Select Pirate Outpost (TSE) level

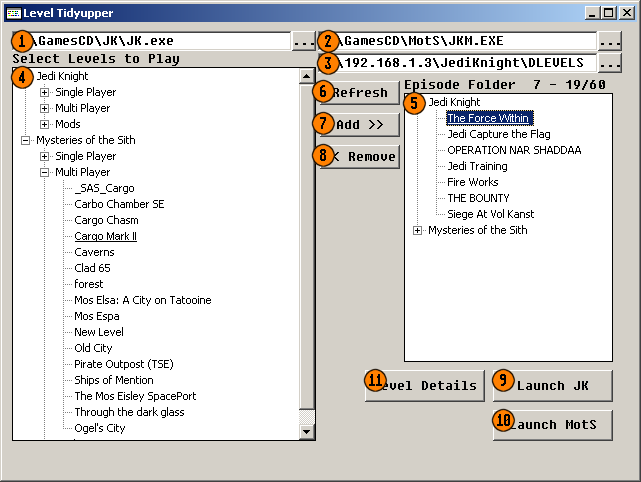(124, 364)
